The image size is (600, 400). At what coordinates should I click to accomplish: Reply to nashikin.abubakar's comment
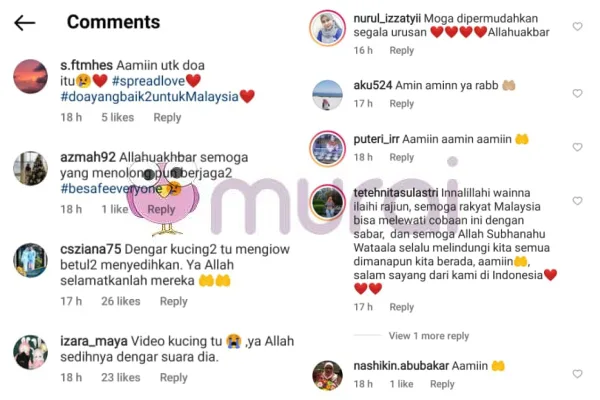click(442, 384)
